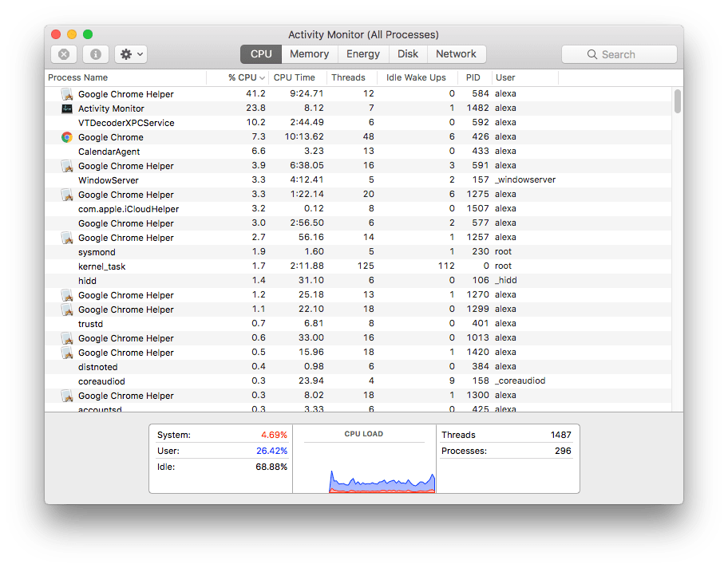Viewport: 728px width, 568px height.
Task: Show the Network tab
Action: [x=456, y=54]
